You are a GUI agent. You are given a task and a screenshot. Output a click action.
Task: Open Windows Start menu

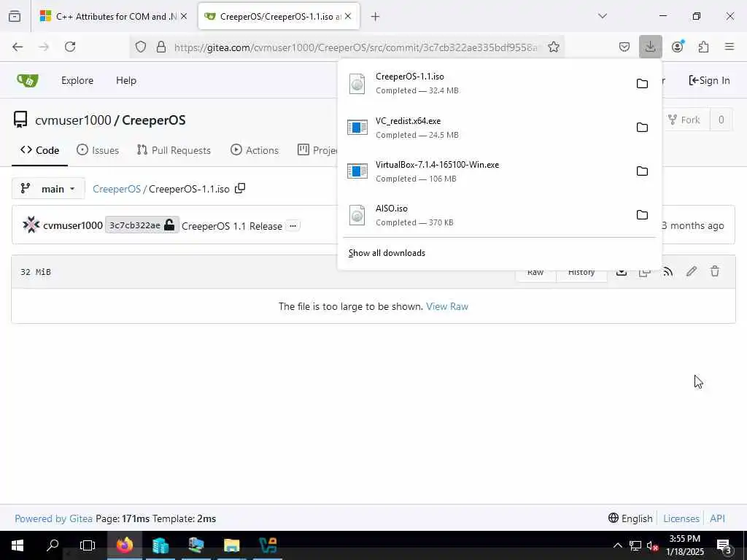(x=18, y=545)
